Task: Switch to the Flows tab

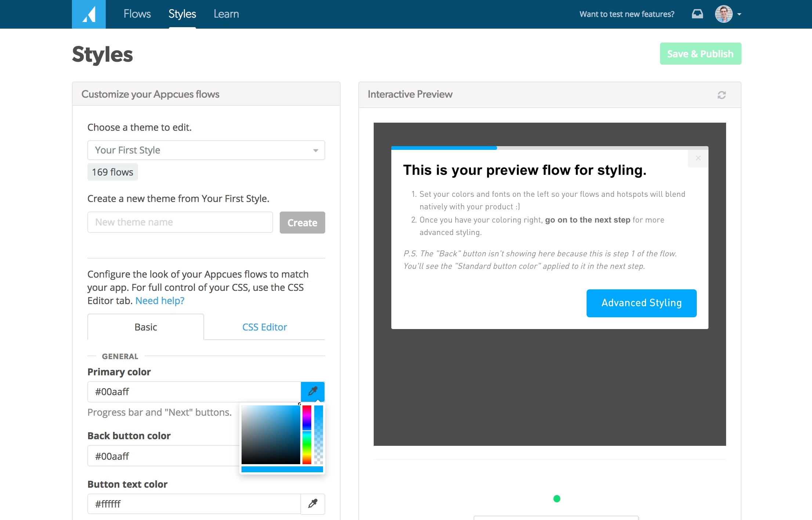Action: coord(137,14)
